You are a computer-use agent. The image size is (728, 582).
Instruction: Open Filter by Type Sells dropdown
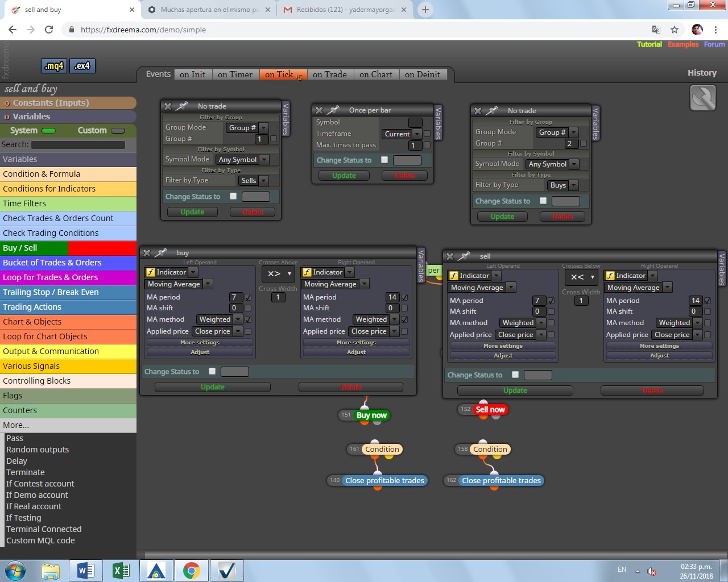[x=253, y=180]
